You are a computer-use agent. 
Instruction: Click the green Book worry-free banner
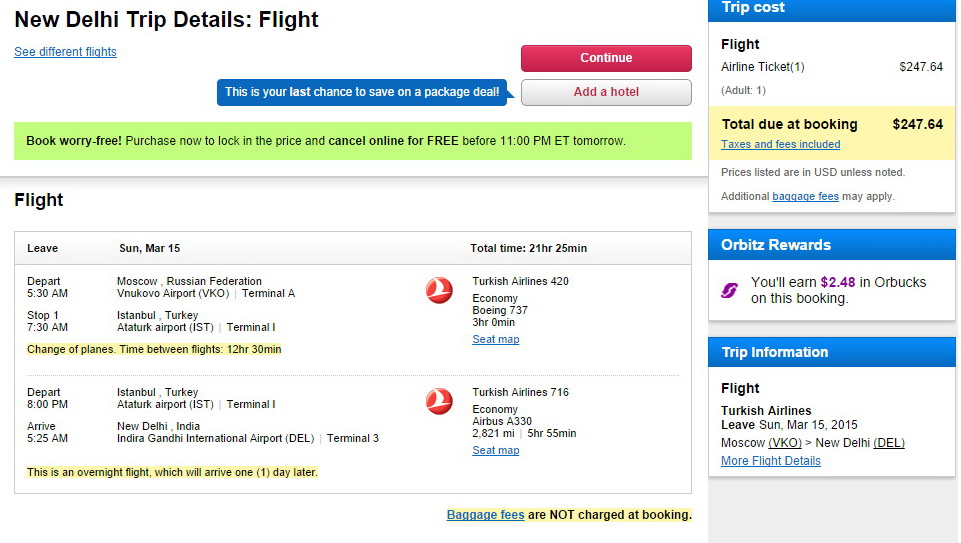click(x=352, y=141)
